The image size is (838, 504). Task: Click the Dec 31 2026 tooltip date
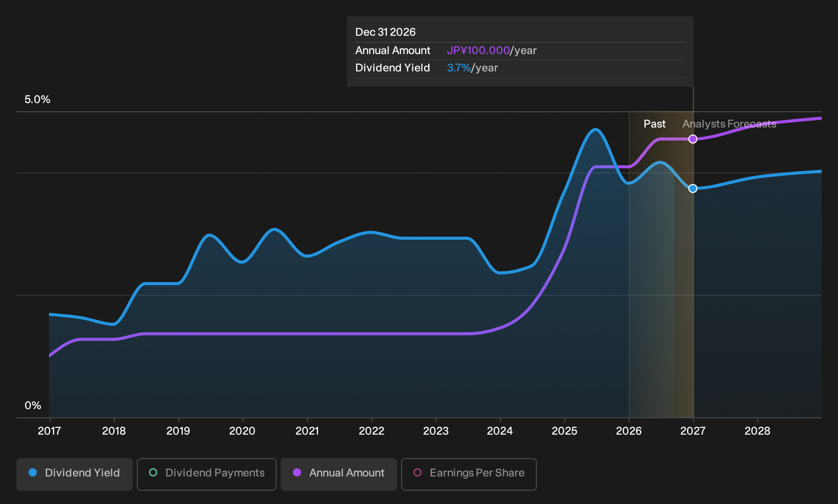pos(385,32)
